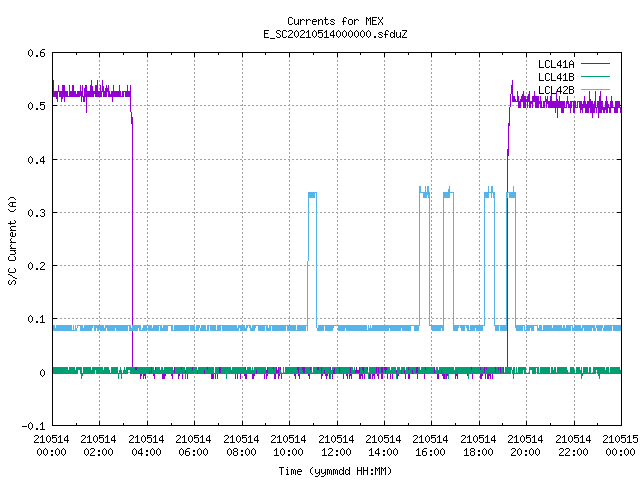Click the 210514 14:00 x-axis label
Screen dimensions: 640x480
pos(383,446)
